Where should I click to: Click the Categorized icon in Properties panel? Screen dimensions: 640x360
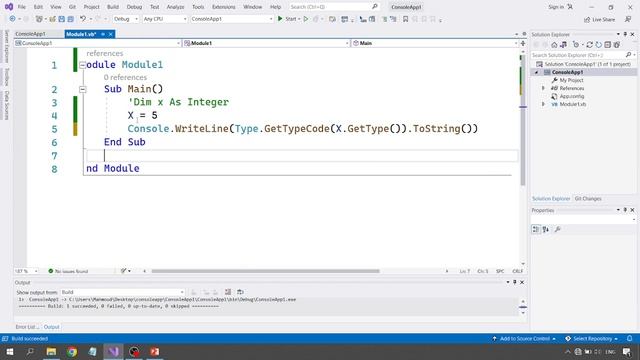[536, 229]
